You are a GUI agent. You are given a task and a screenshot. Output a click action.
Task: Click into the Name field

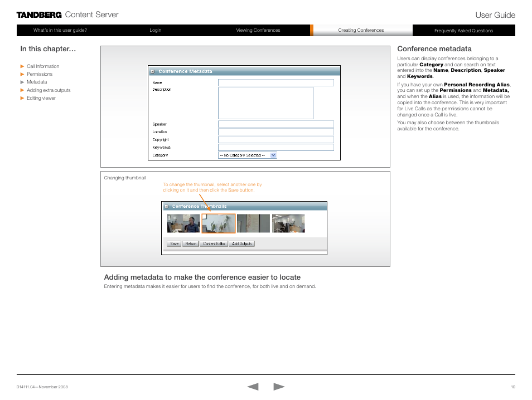[x=276, y=82]
